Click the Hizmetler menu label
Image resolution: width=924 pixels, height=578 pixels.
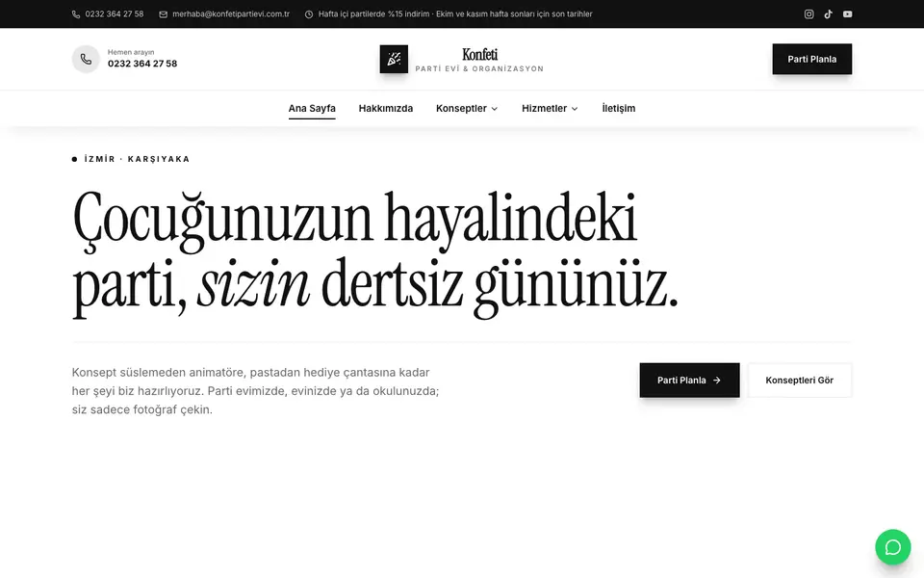coord(544,109)
